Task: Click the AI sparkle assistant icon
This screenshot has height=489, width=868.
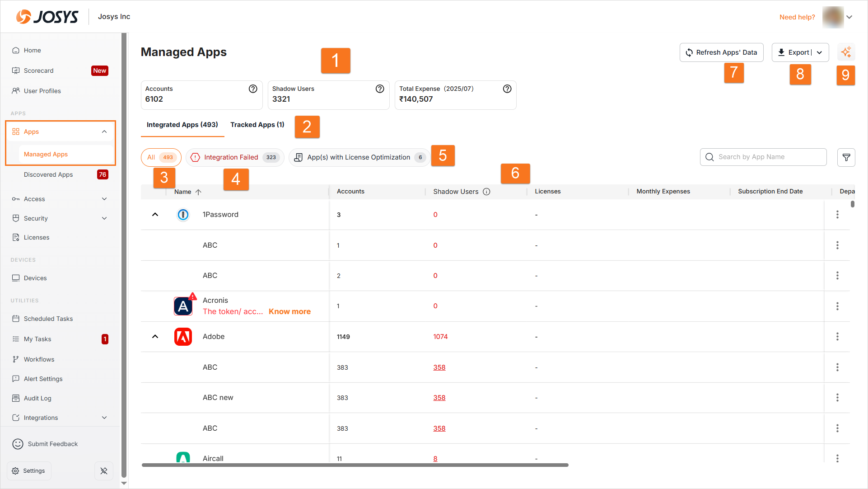Action: coord(846,52)
